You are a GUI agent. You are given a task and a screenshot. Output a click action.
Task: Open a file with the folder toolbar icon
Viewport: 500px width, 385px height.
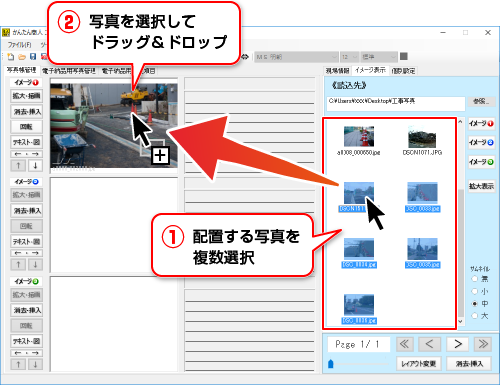(x=22, y=57)
